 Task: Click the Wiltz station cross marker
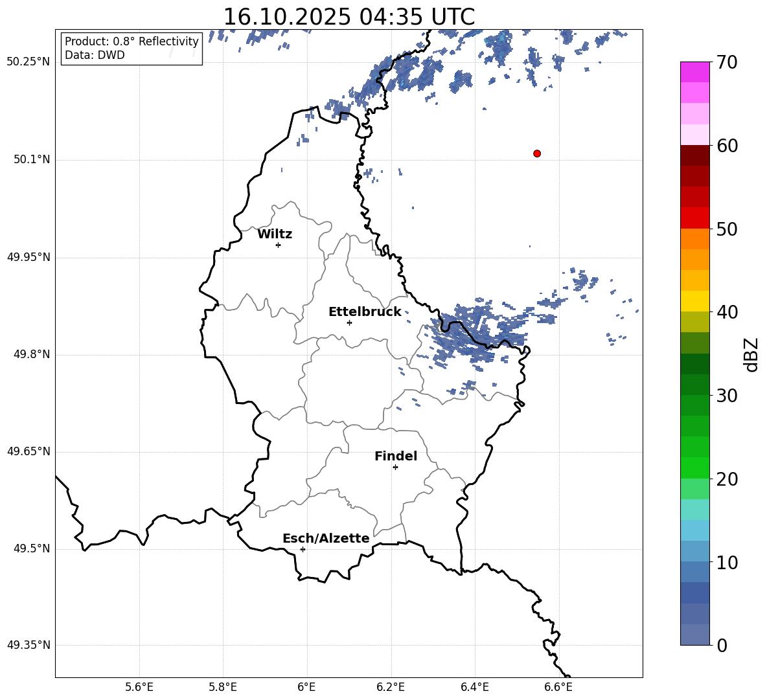(x=279, y=245)
